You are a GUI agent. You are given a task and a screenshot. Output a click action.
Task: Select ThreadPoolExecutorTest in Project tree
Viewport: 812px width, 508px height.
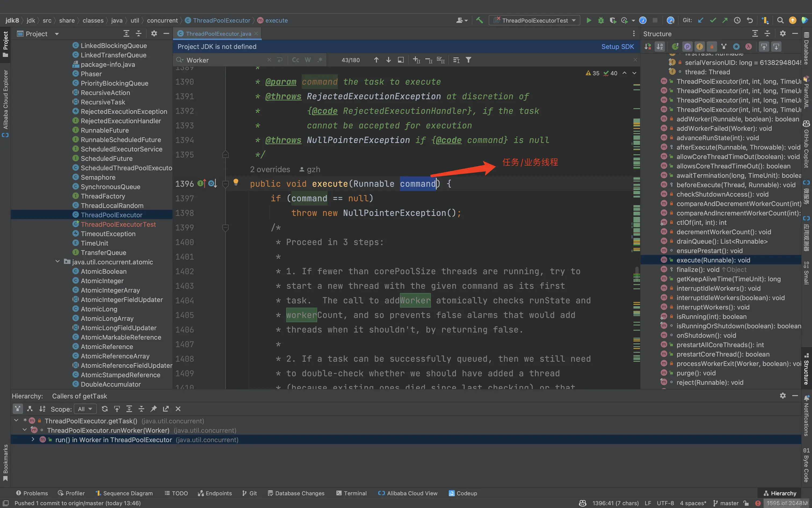(118, 224)
